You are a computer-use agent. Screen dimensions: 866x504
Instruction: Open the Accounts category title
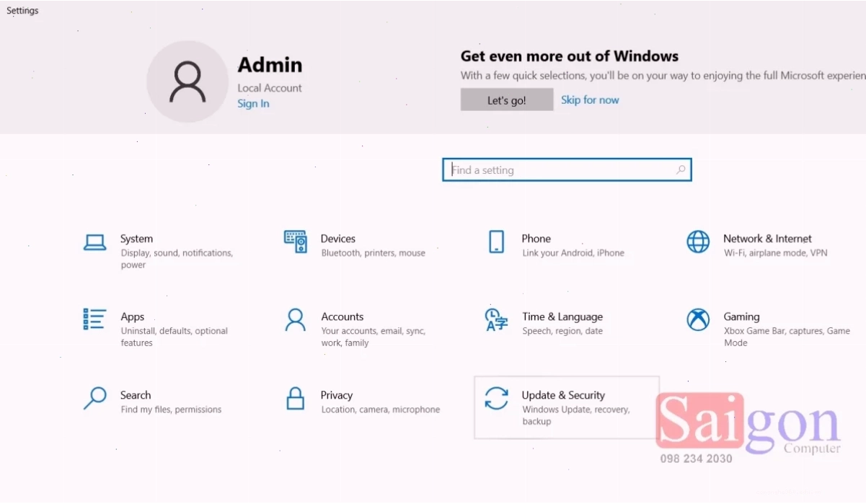pos(343,317)
